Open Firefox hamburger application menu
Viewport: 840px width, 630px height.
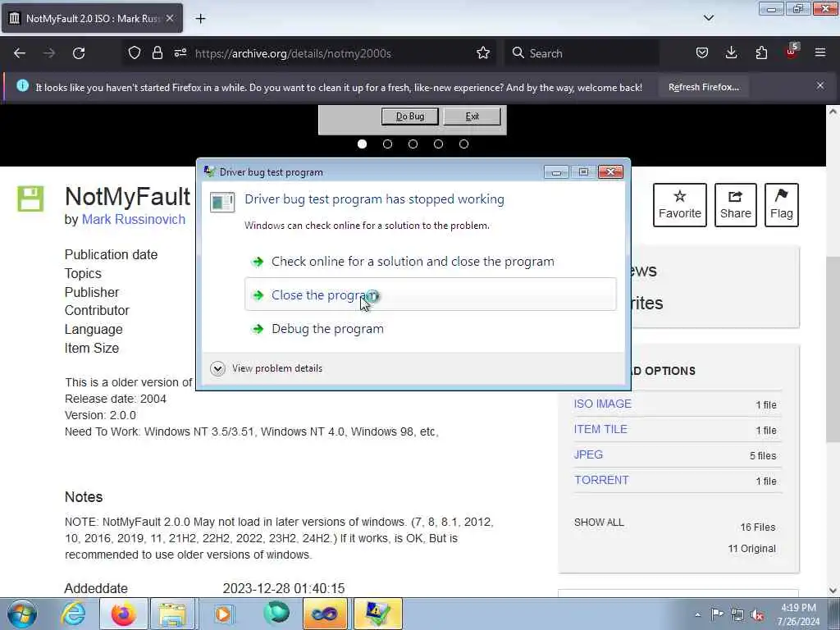[x=820, y=53]
